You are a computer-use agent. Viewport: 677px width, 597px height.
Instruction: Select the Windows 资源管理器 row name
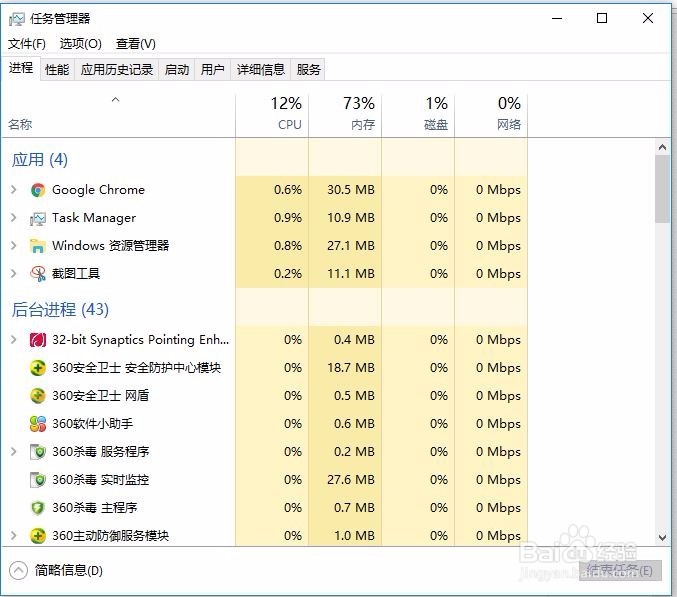(111, 246)
